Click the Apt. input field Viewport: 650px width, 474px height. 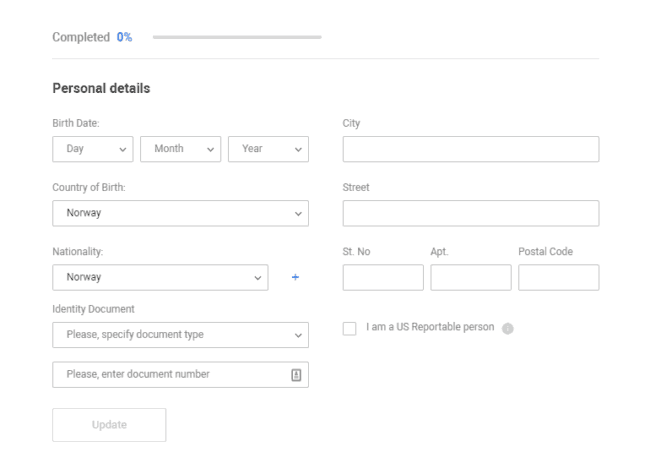[471, 277]
